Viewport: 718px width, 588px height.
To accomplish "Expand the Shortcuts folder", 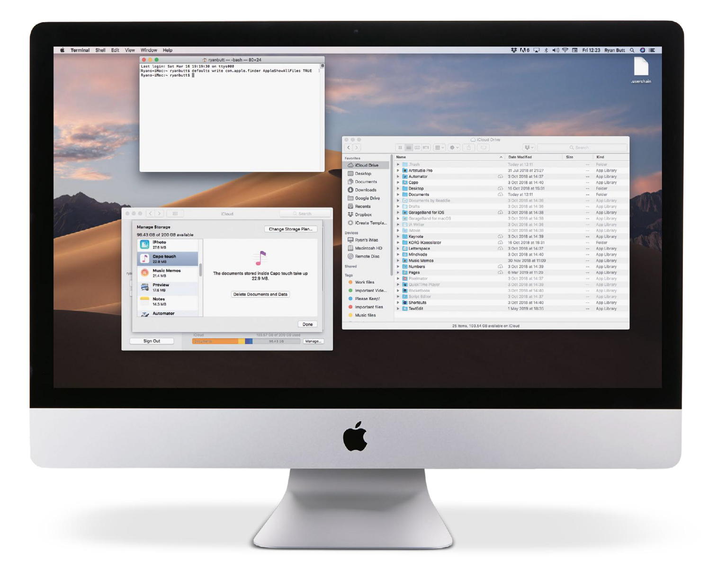I will tap(398, 303).
